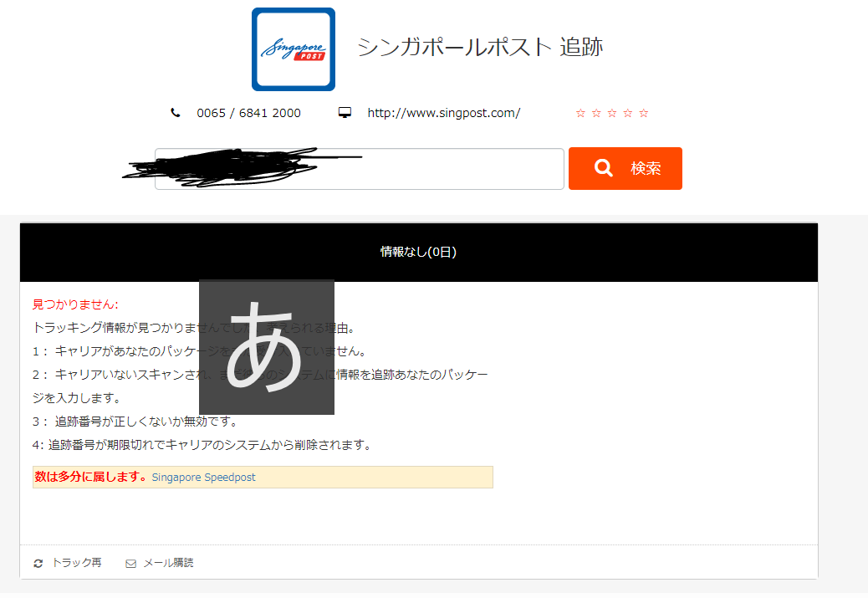Image resolution: width=868 pixels, height=598 pixels.
Task: Click the トラック再 retrack link
Action: [76, 563]
